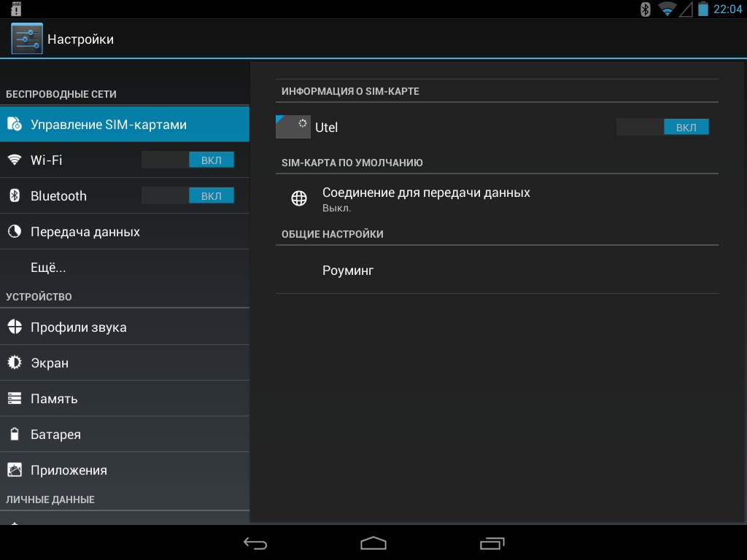
Task: Tap the storage memory icon
Action: (x=15, y=399)
